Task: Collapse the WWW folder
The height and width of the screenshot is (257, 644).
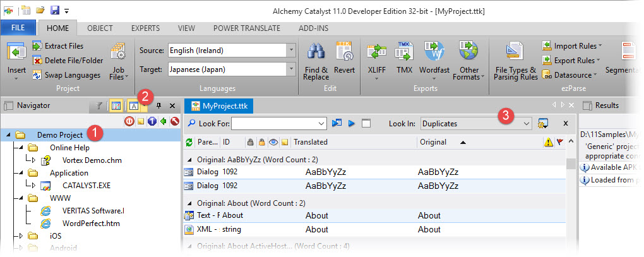Action: pyautogui.click(x=21, y=198)
